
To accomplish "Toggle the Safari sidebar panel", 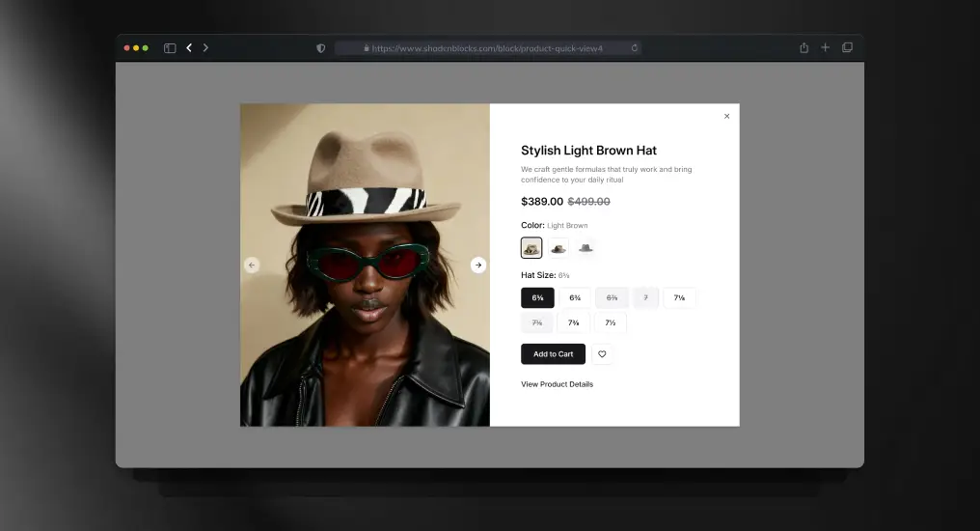I will (170, 47).
